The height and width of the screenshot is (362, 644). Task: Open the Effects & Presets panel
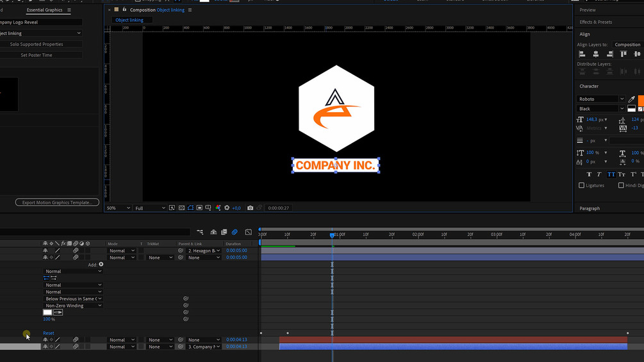click(x=595, y=22)
